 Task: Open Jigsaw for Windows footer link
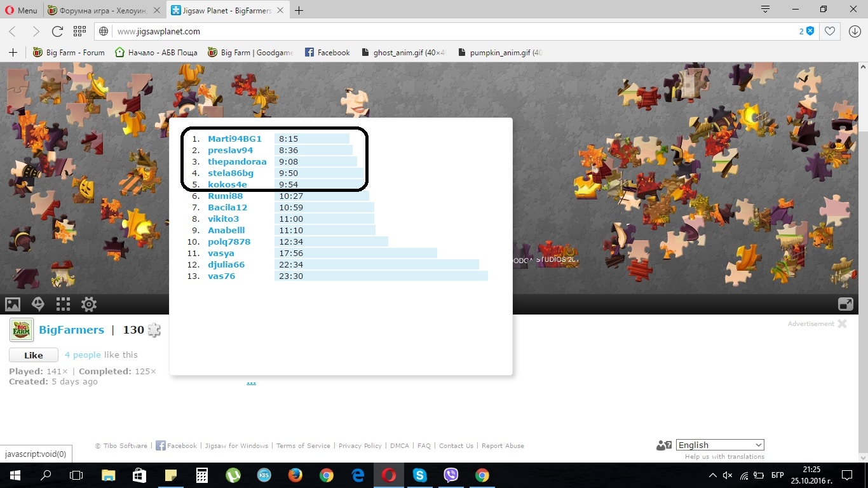(236, 445)
